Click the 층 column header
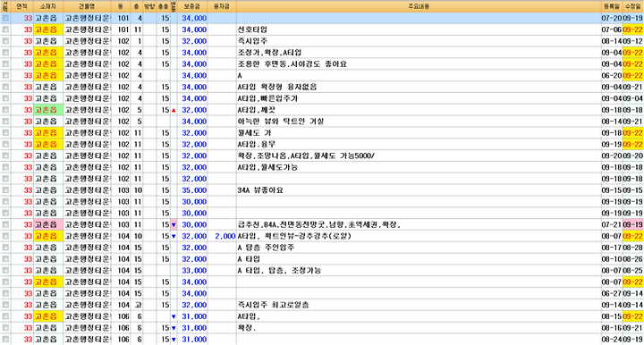 tap(136, 6)
